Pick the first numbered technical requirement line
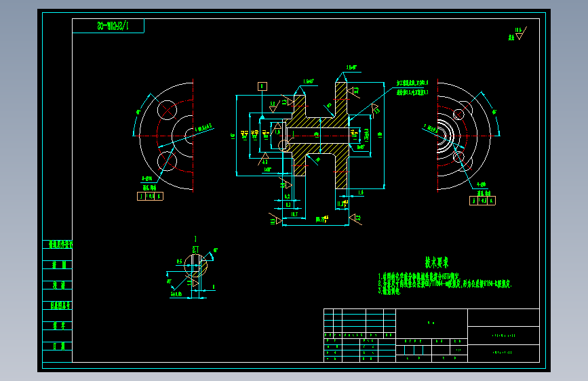 tap(418, 277)
